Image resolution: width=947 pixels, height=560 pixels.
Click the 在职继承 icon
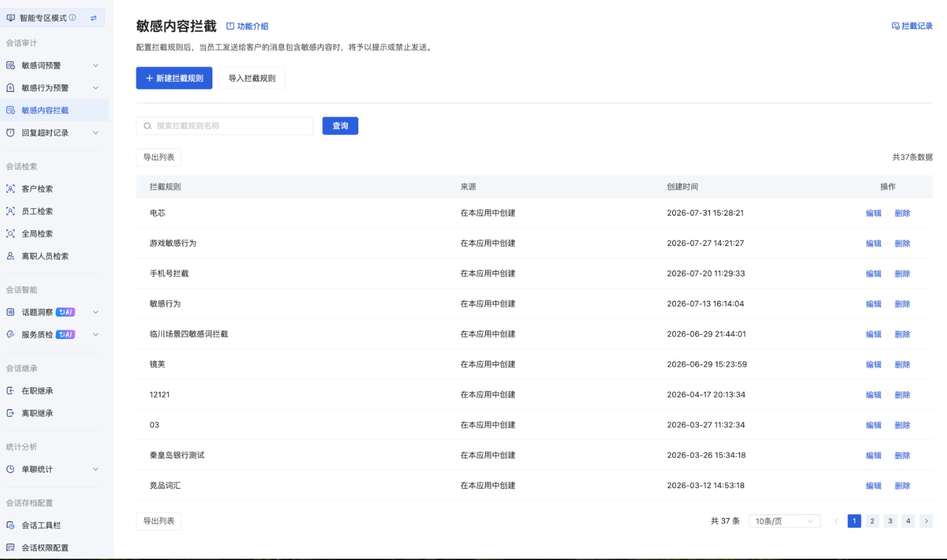(x=10, y=391)
